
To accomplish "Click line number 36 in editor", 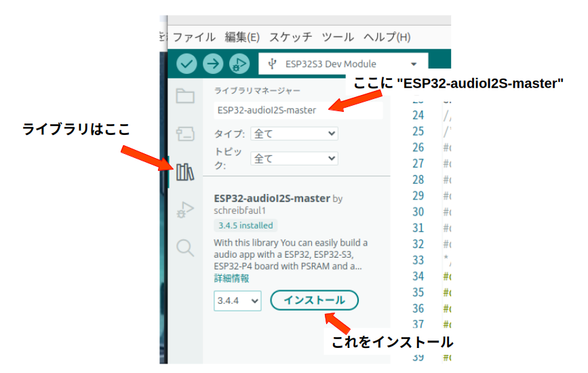I will click(x=418, y=309).
